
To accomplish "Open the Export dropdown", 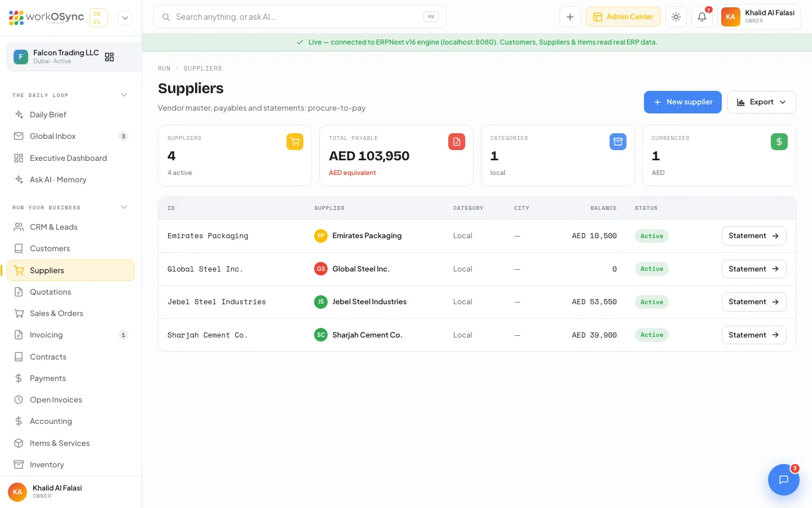I will 762,102.
